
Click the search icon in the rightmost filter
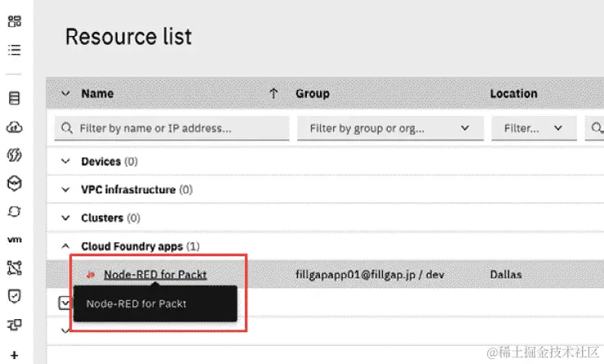tap(597, 127)
